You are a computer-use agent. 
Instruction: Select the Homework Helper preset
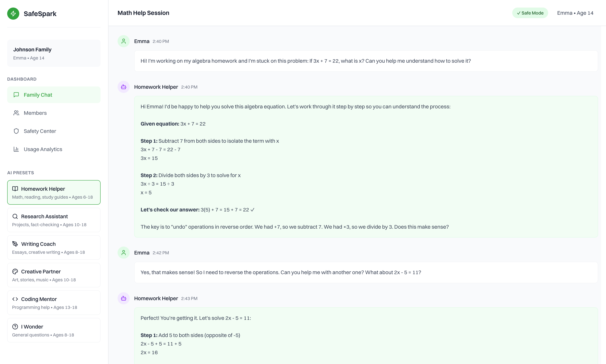tap(54, 192)
